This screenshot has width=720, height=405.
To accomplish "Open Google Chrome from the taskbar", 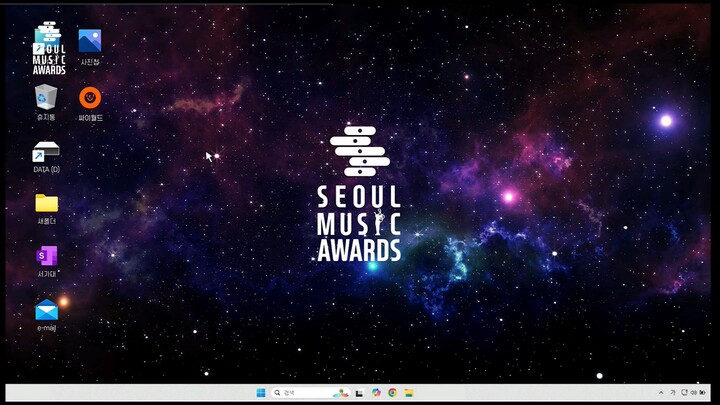I will click(392, 393).
